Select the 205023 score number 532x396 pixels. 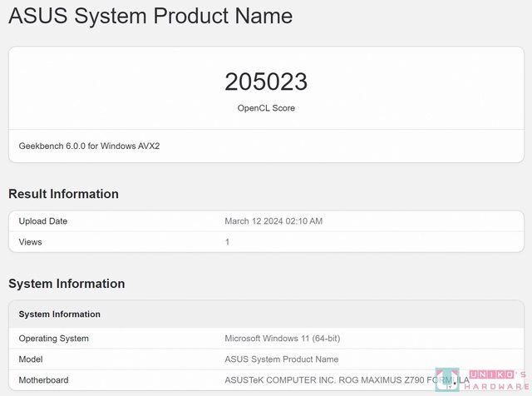click(x=266, y=82)
